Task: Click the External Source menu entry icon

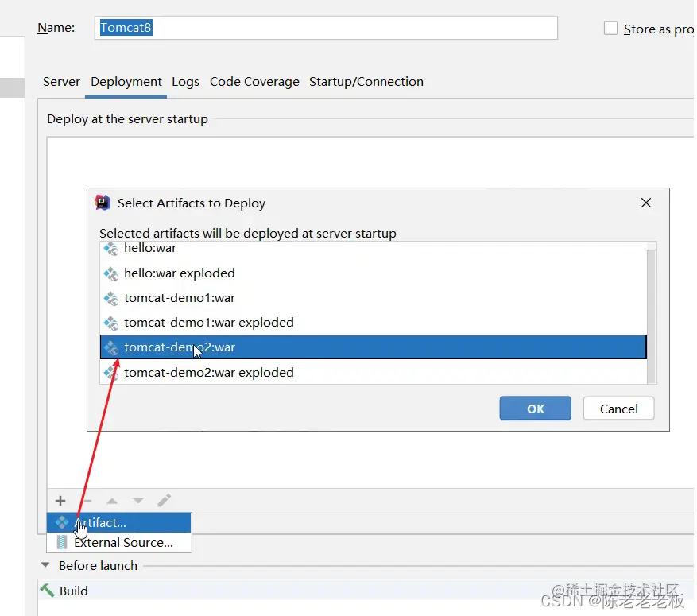Action: coord(62,542)
